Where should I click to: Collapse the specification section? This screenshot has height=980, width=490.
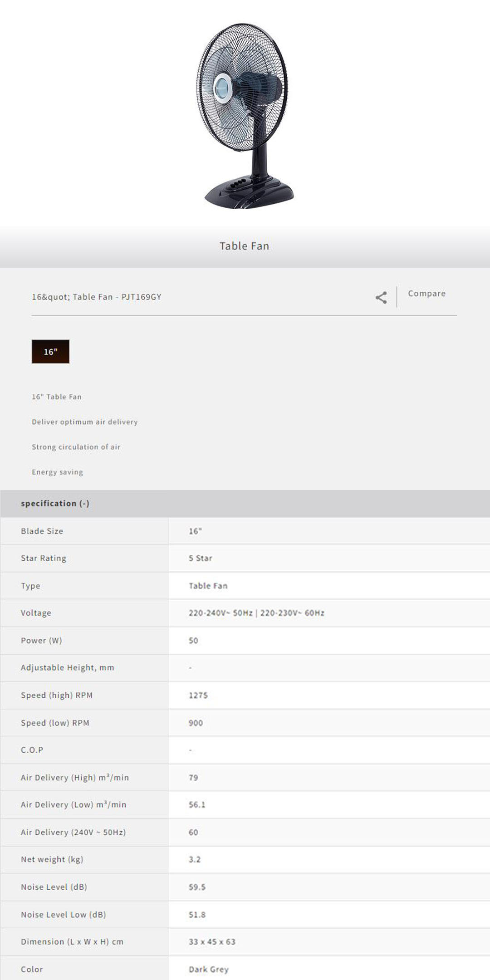pyautogui.click(x=55, y=503)
